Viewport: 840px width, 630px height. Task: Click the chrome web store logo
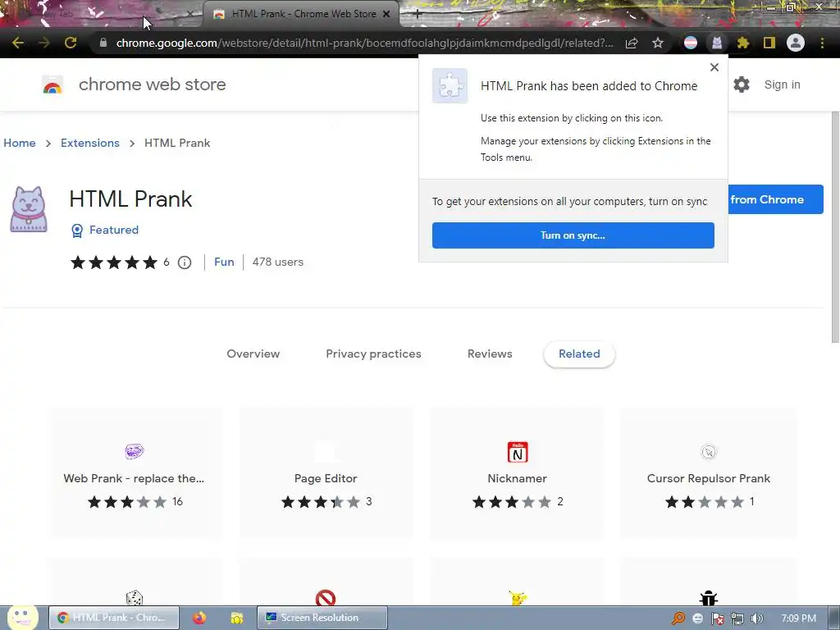point(52,84)
